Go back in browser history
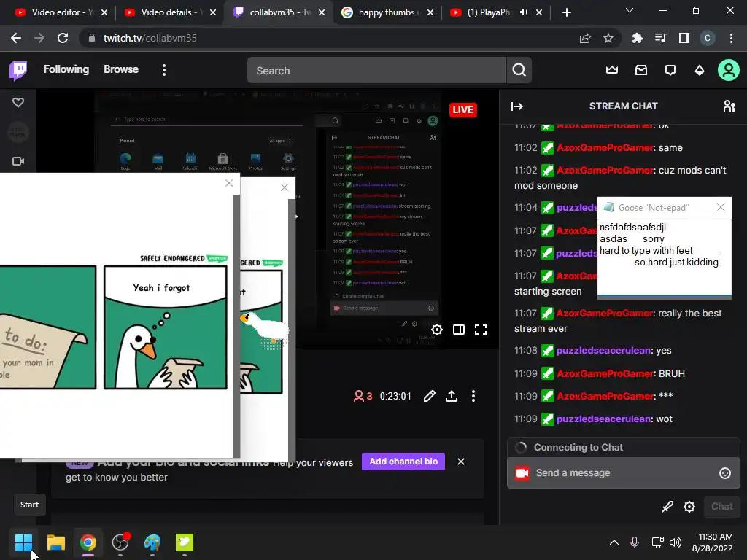The image size is (747, 560). 16,38
